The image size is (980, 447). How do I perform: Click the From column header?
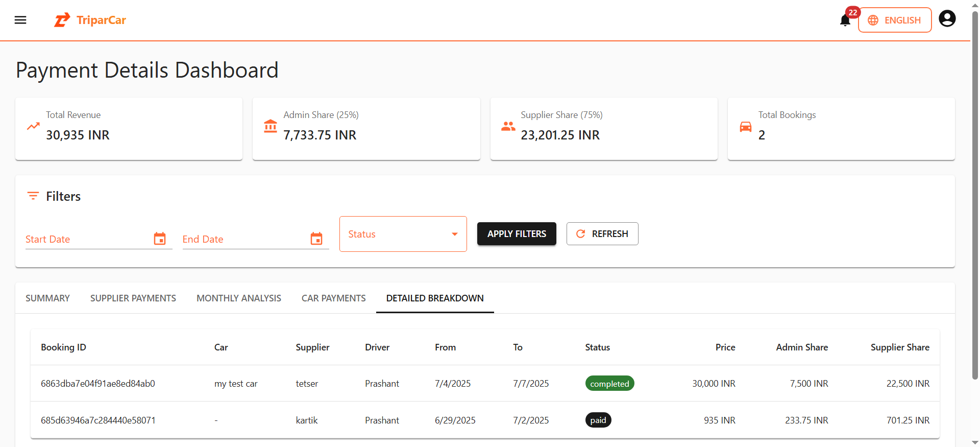click(x=445, y=347)
